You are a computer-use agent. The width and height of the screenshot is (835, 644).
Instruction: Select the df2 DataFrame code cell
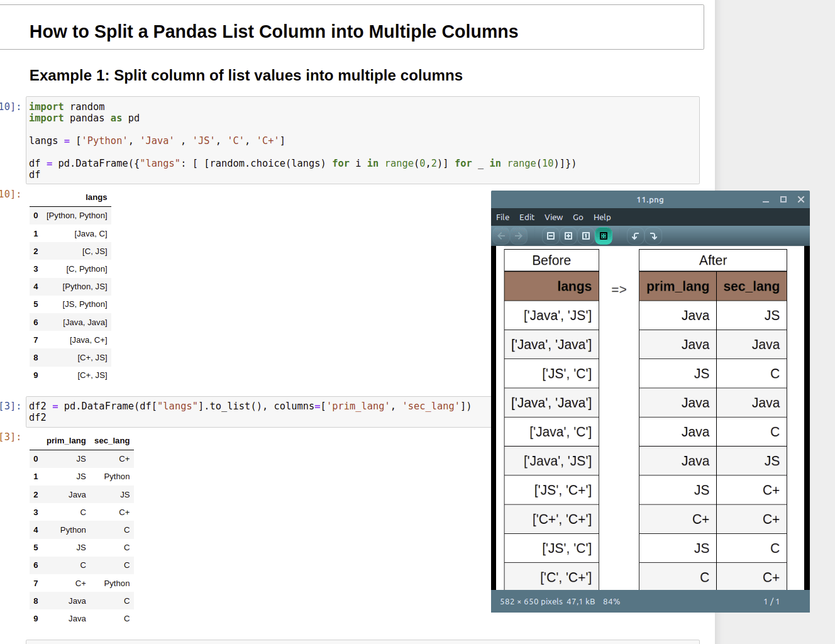click(x=252, y=411)
